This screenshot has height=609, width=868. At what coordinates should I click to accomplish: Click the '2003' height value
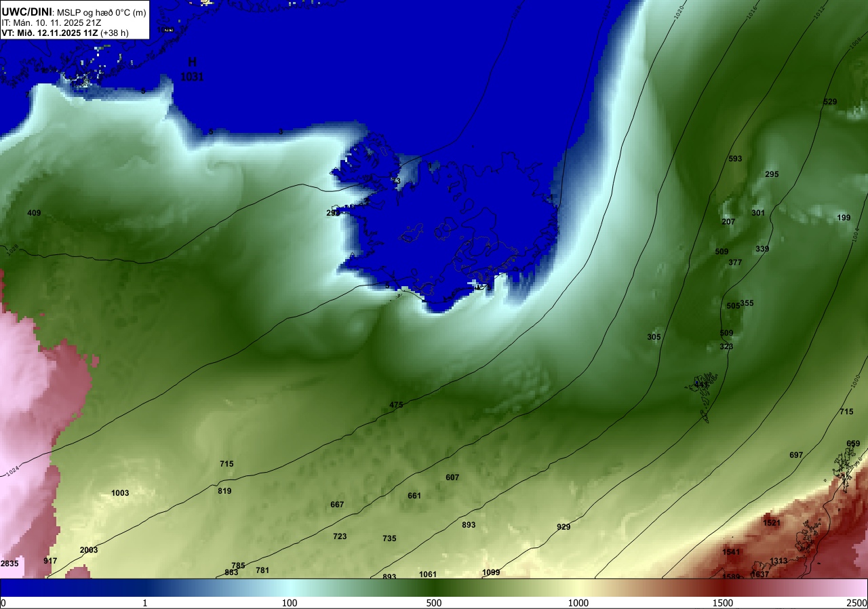pyautogui.click(x=89, y=550)
